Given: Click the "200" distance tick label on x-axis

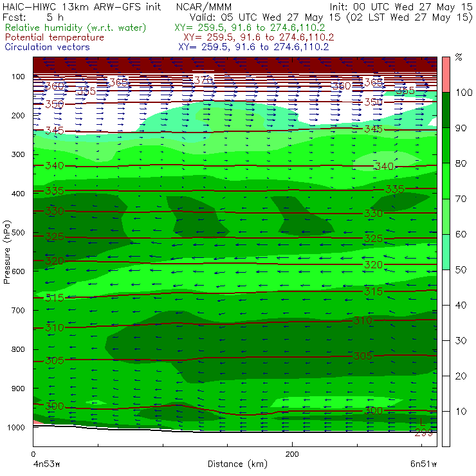Looking at the screenshot, I should [292, 454].
